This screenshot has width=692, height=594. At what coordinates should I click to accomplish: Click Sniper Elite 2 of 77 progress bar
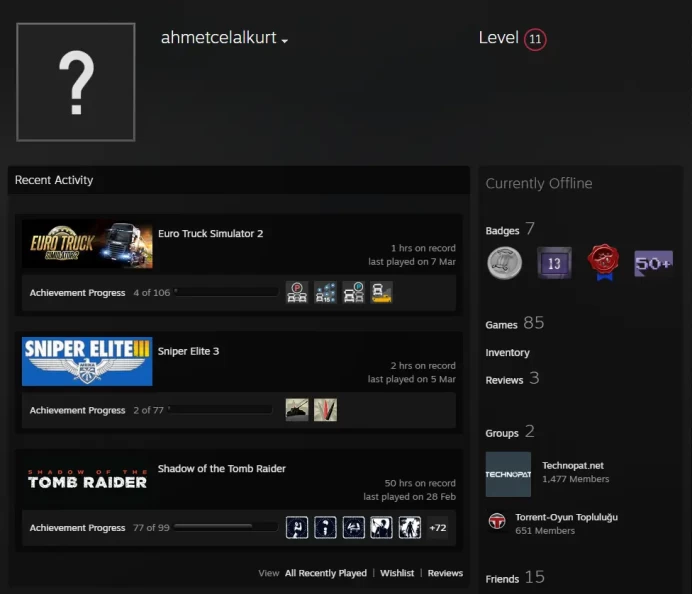(220, 410)
